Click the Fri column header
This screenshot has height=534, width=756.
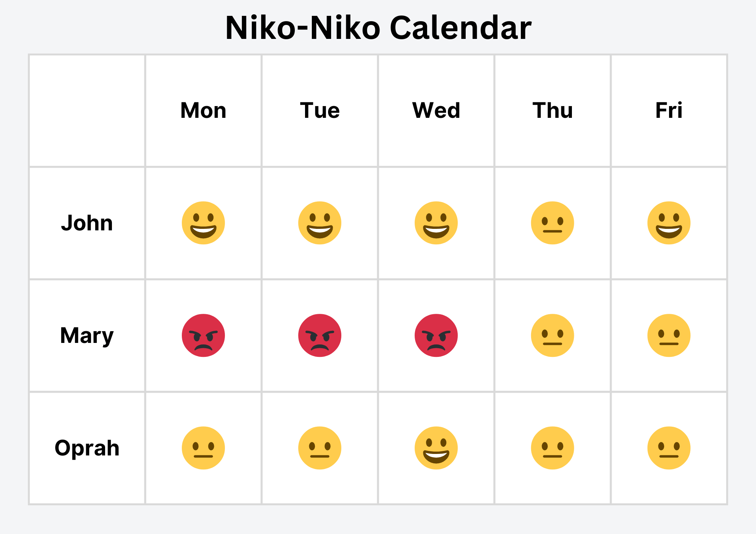coord(669,110)
